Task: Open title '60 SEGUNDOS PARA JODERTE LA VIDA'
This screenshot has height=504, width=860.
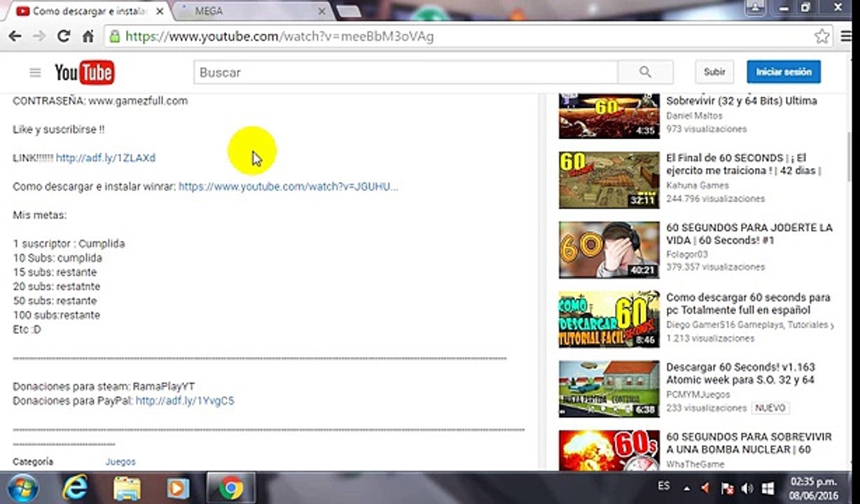Action: point(749,234)
